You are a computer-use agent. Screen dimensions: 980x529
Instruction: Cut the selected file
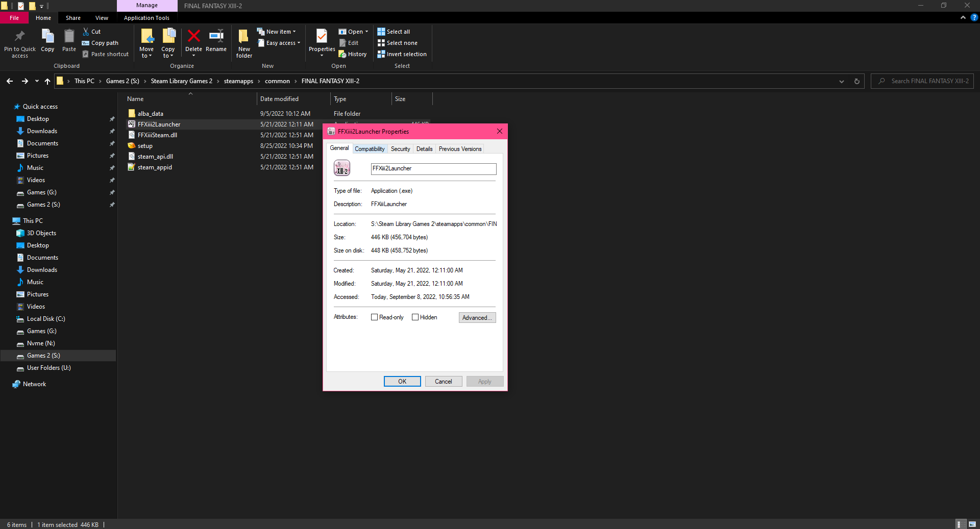tap(92, 32)
